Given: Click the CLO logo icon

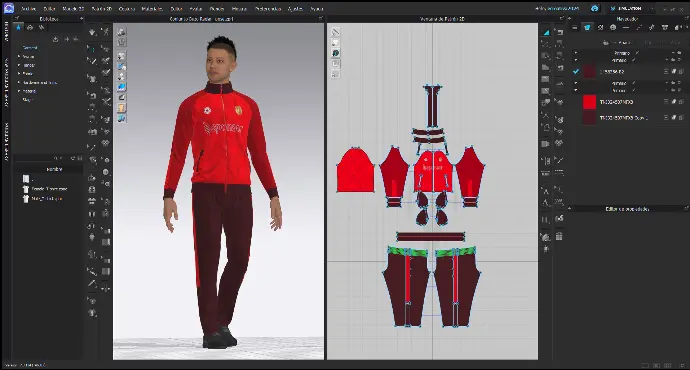Looking at the screenshot, I should point(8,8).
